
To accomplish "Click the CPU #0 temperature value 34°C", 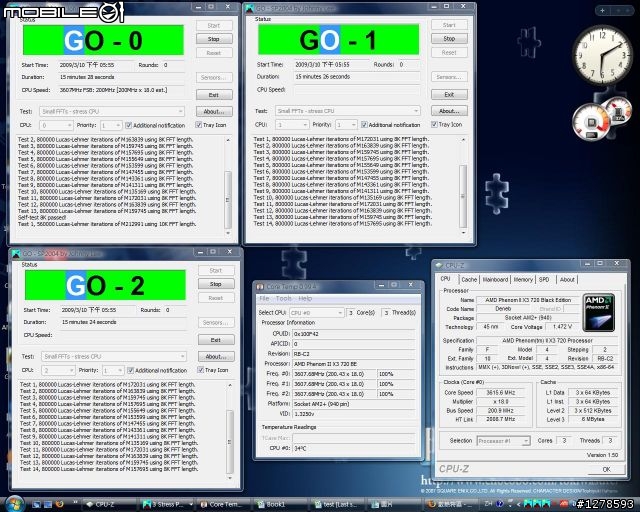I will pyautogui.click(x=354, y=448).
